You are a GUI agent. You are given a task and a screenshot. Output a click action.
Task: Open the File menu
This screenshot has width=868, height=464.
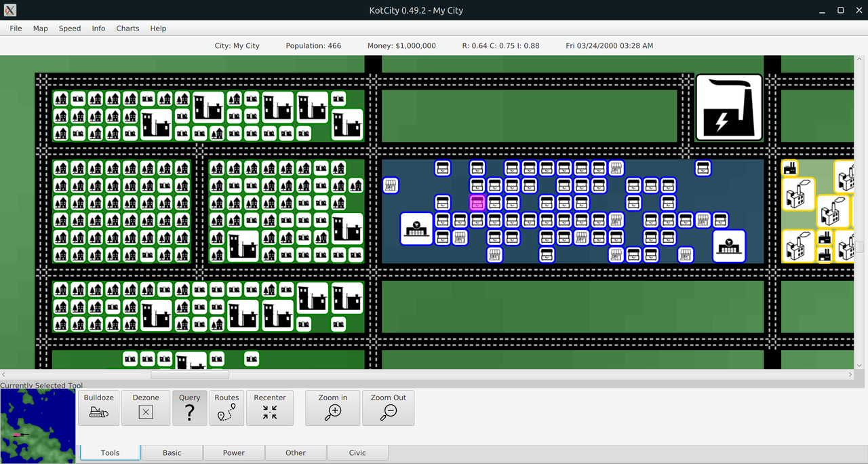tap(16, 28)
